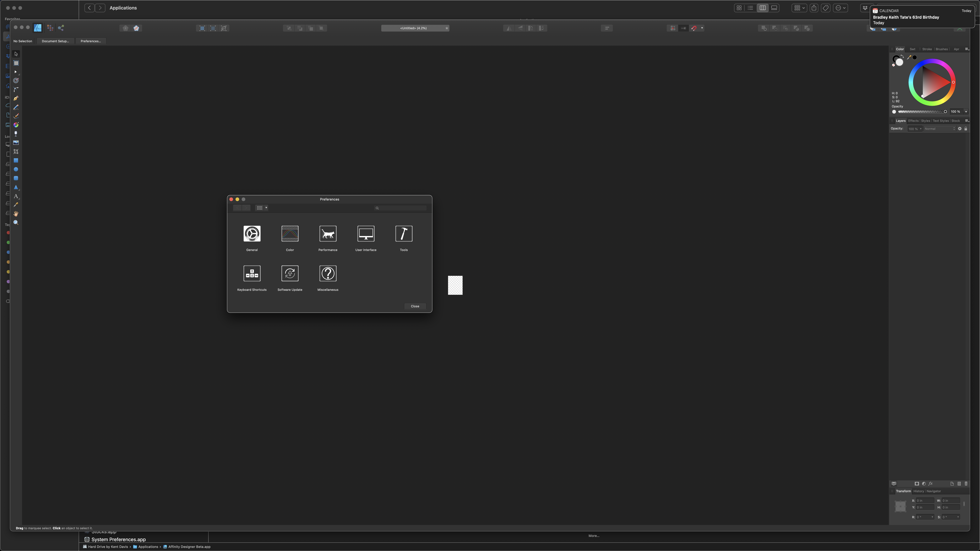
Task: Close the Preferences dialog via Close button
Action: (415, 306)
